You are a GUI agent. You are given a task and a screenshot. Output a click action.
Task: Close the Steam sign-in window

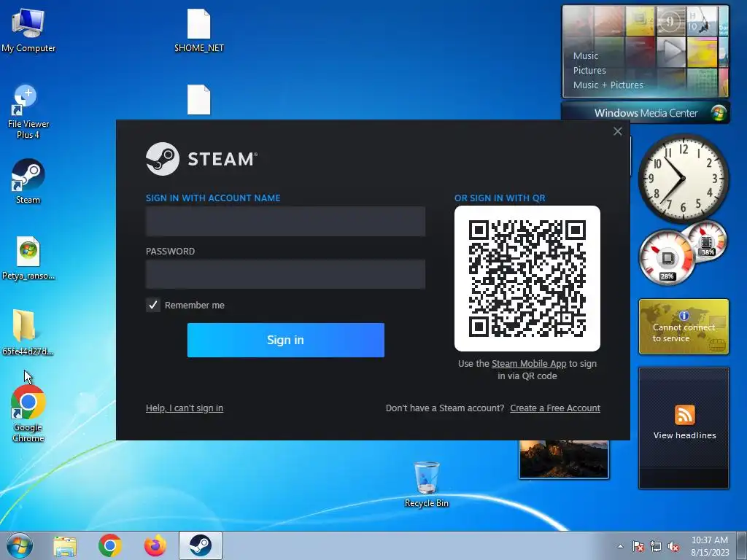point(617,131)
